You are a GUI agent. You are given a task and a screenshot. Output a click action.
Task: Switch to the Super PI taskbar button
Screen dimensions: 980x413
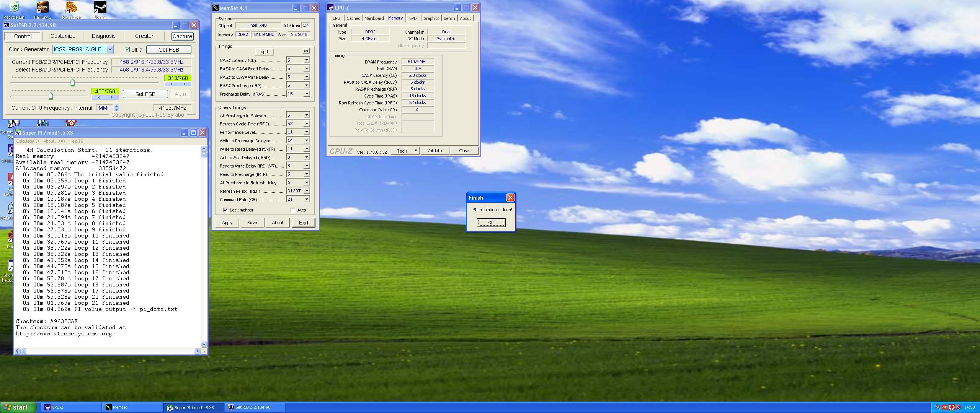pos(194,407)
